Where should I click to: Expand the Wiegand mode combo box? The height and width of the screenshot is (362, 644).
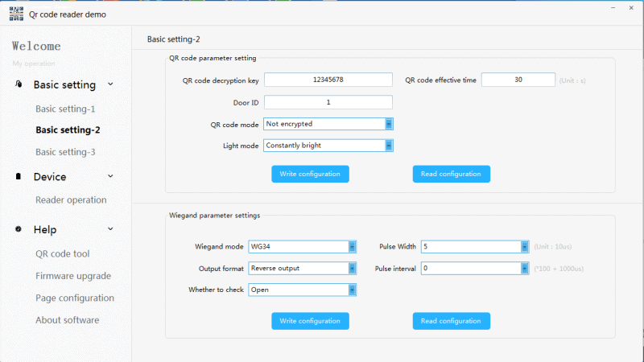(x=352, y=247)
